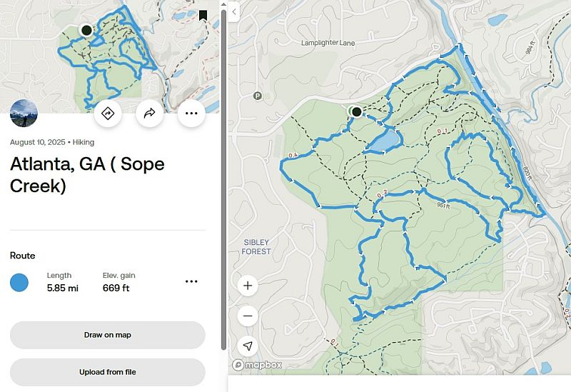This screenshot has width=571, height=392.
Task: Click the share arrow icon
Action: 150,113
